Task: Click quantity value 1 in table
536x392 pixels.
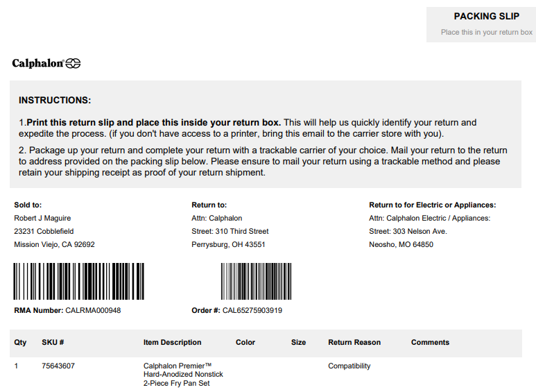Action: (16, 366)
